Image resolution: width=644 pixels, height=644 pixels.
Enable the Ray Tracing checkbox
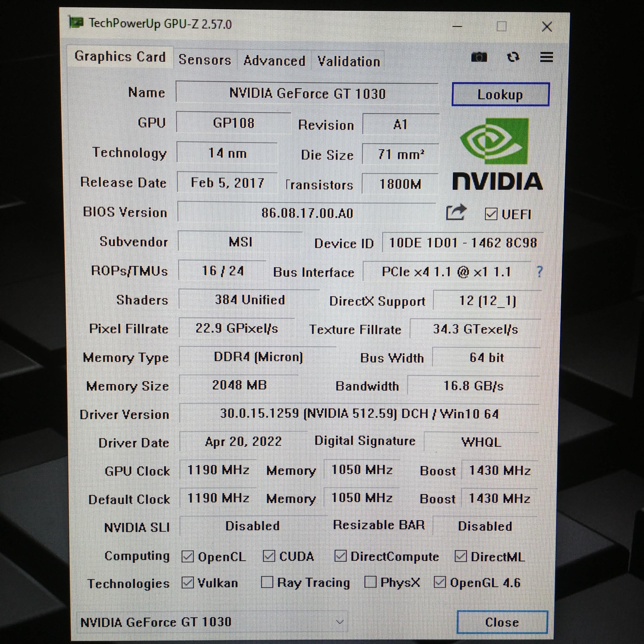267,582
